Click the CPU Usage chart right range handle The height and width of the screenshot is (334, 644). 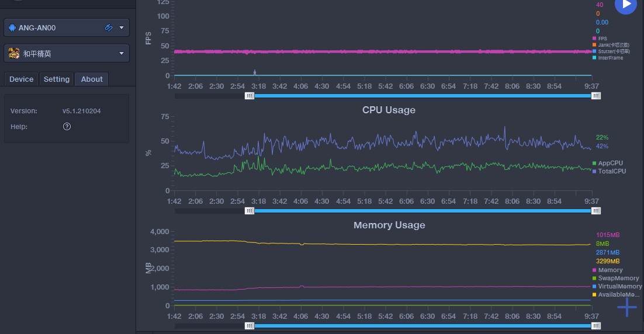[x=596, y=211]
